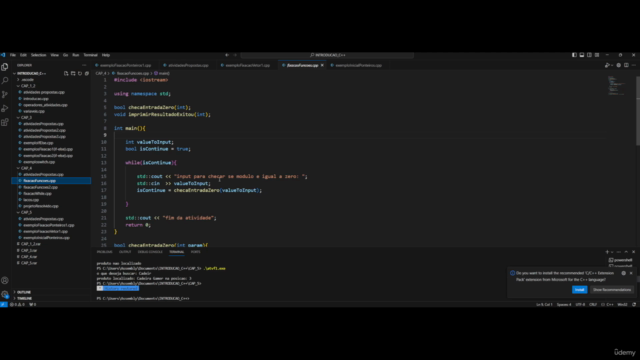640x360 pixels.
Task: Click Ln 9, Col 1 in status bar
Action: pyautogui.click(x=544, y=304)
